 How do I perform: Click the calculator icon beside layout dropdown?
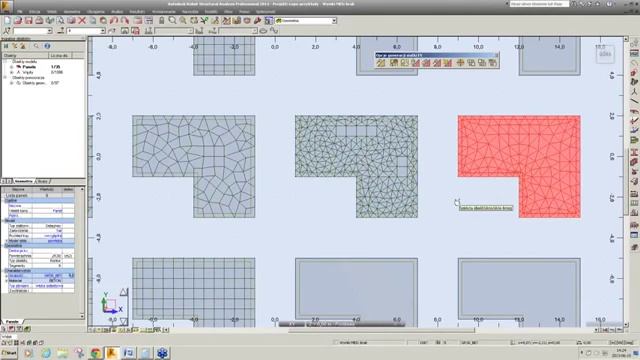[x=269, y=20]
